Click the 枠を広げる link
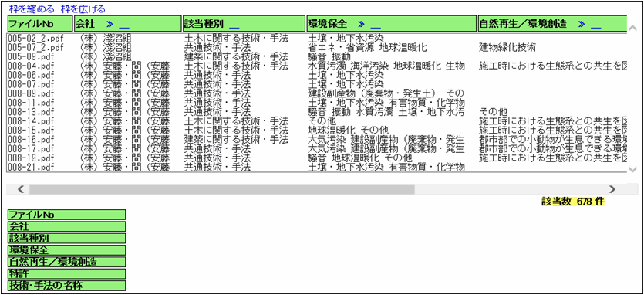This screenshot has height=295, width=644. pyautogui.click(x=83, y=9)
